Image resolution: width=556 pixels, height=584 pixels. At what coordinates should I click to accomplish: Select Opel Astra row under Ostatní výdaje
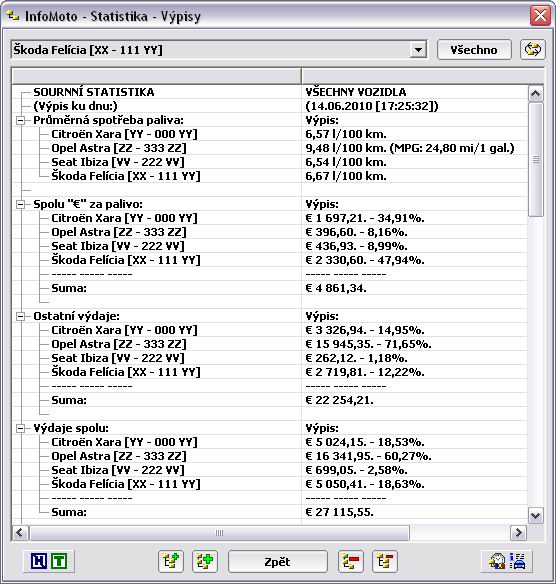click(x=270, y=344)
